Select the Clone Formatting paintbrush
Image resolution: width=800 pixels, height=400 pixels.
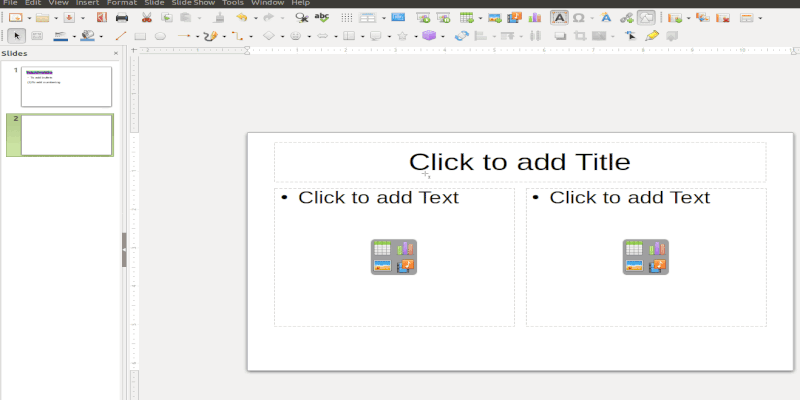pyautogui.click(x=219, y=18)
